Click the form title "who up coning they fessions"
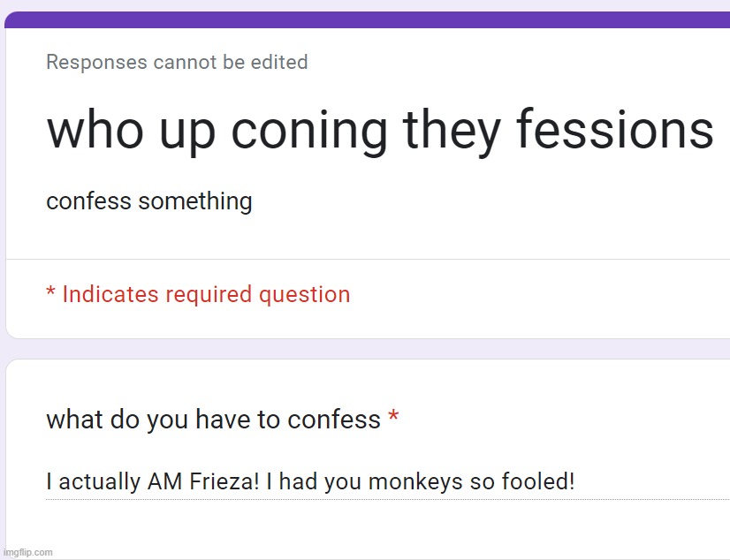Screen dimensions: 730x560 point(380,130)
